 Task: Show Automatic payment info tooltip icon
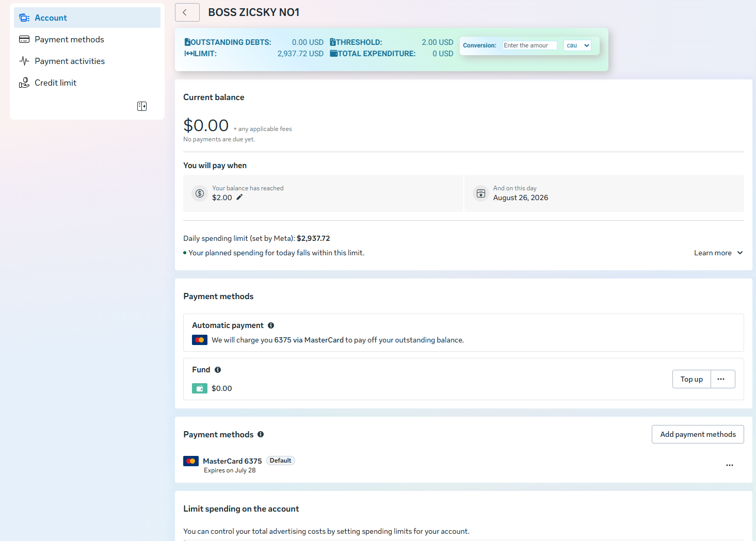pyautogui.click(x=271, y=325)
